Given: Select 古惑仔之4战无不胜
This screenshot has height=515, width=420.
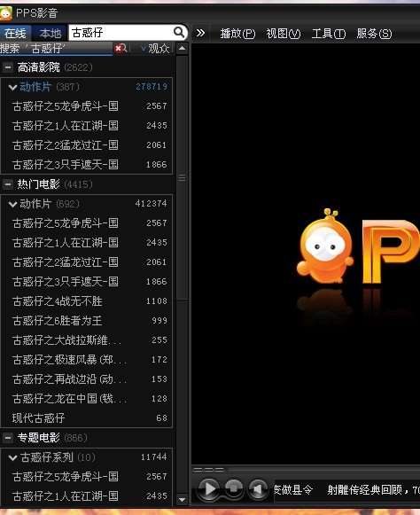Looking at the screenshot, I should [x=87, y=300].
